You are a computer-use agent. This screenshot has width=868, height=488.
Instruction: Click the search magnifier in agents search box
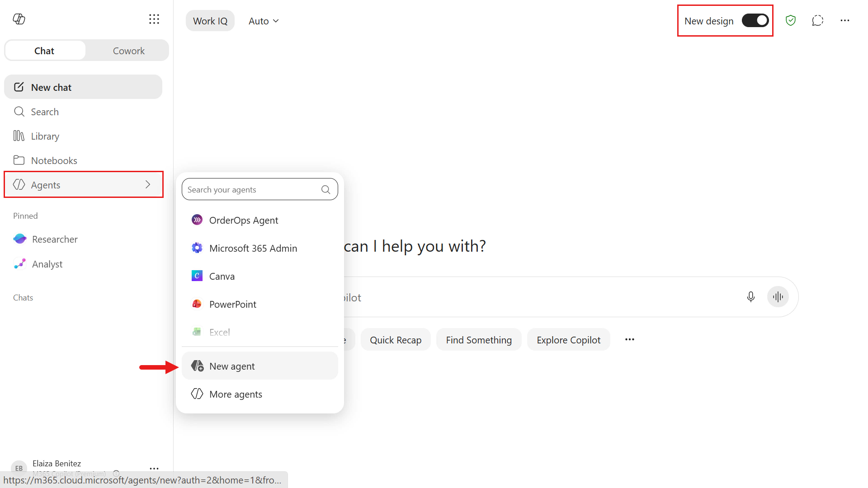(x=325, y=190)
